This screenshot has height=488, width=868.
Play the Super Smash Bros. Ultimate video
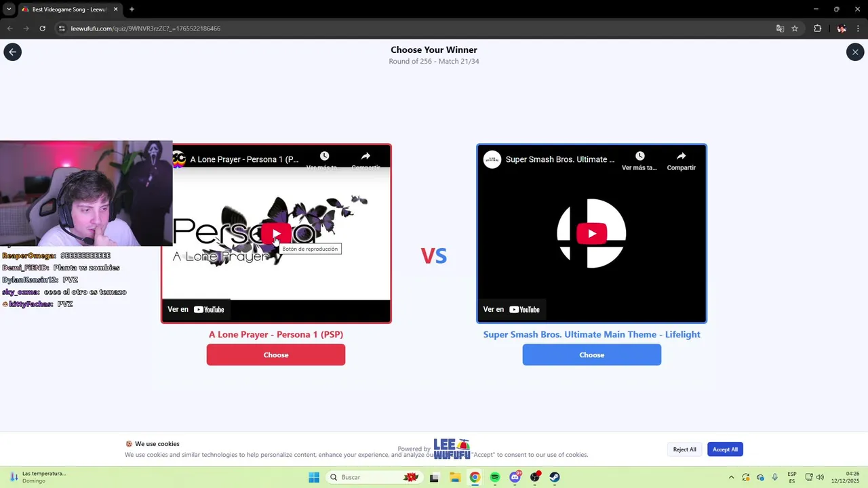591,234
